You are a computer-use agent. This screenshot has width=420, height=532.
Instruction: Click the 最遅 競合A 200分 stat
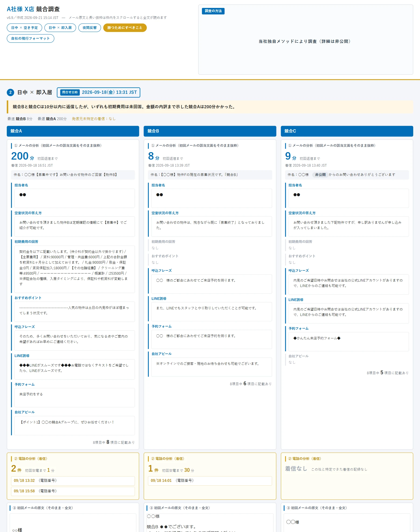point(52,119)
